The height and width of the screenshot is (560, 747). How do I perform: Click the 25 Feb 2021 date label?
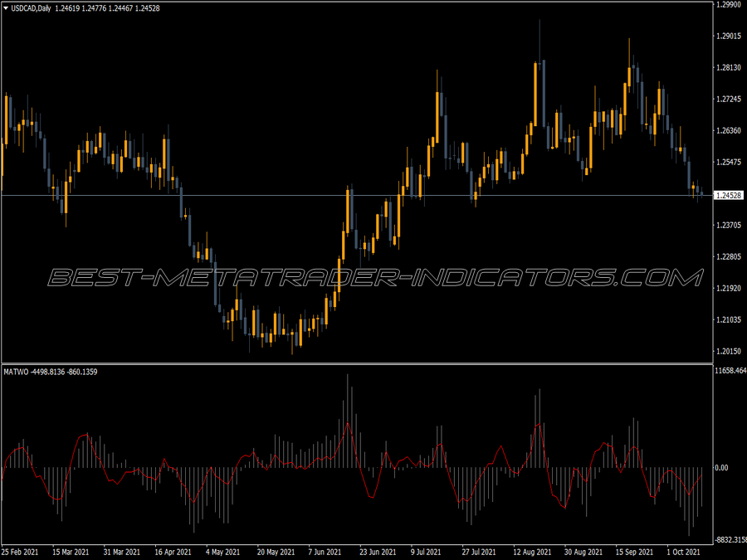tap(20, 552)
